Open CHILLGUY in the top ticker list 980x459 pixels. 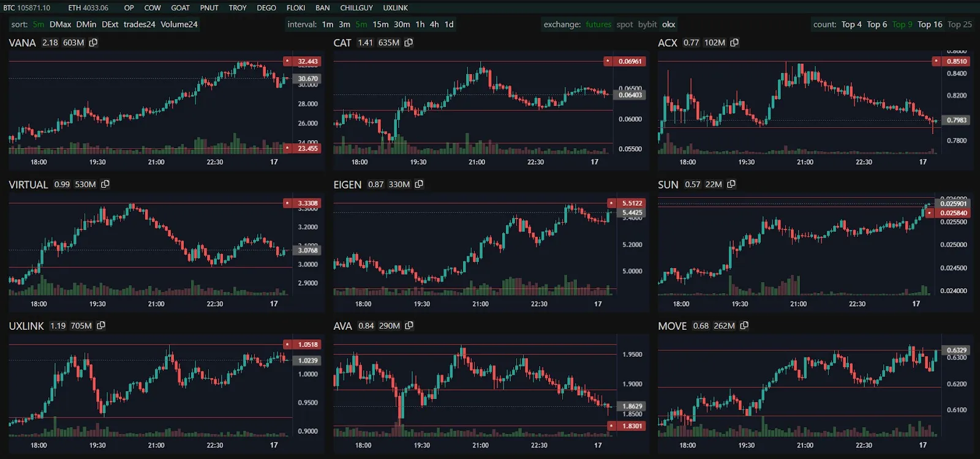pos(356,8)
